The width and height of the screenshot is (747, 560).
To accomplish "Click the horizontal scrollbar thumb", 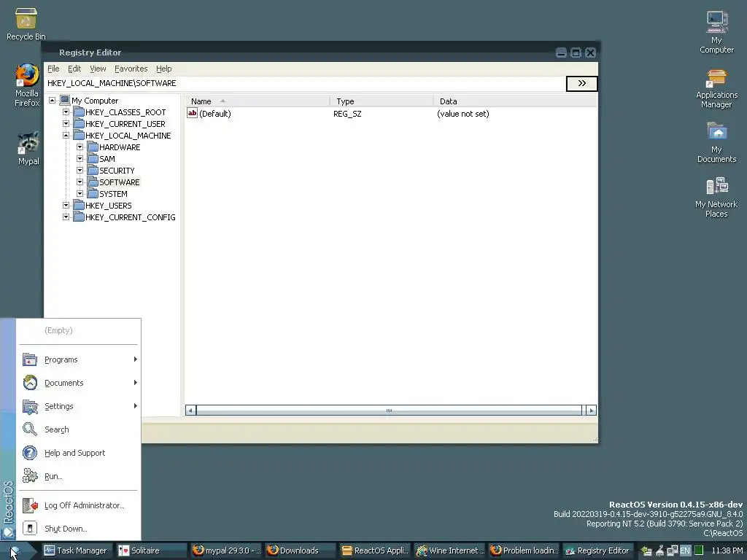I will 389,411.
